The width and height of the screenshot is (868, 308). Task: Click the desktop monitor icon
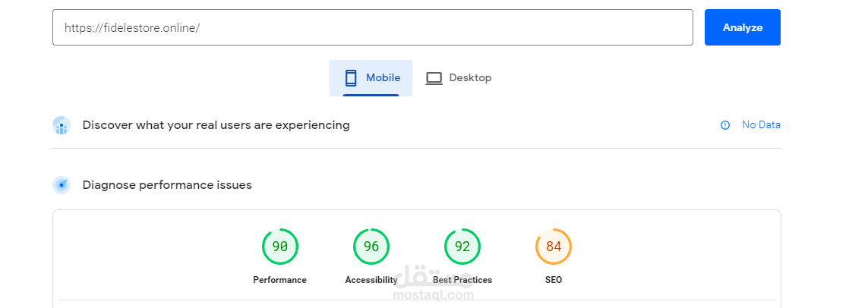(x=434, y=78)
